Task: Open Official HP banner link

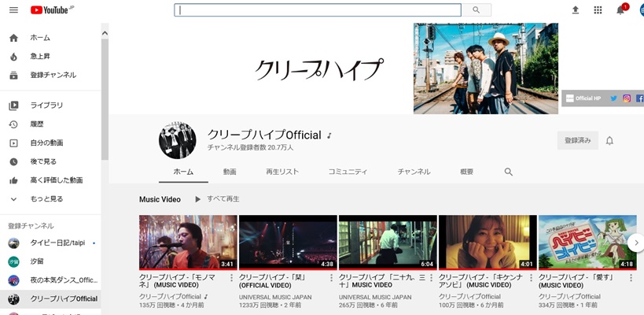Action: point(583,98)
